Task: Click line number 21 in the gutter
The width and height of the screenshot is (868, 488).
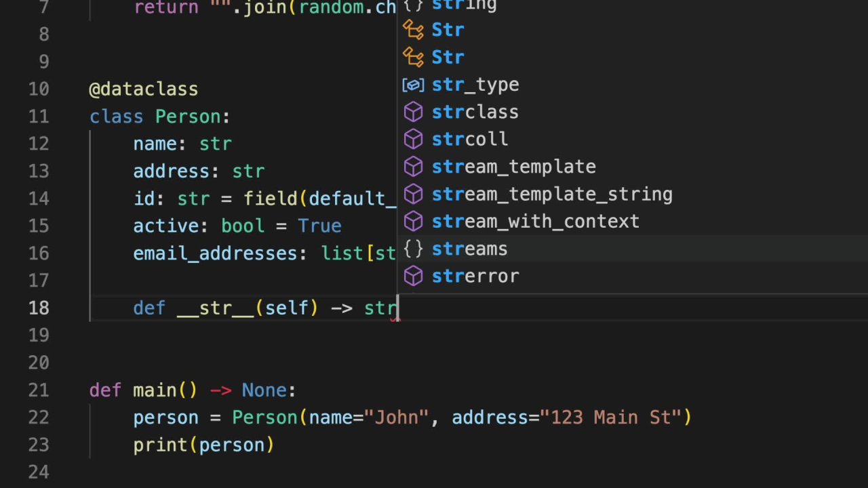Action: click(x=39, y=390)
